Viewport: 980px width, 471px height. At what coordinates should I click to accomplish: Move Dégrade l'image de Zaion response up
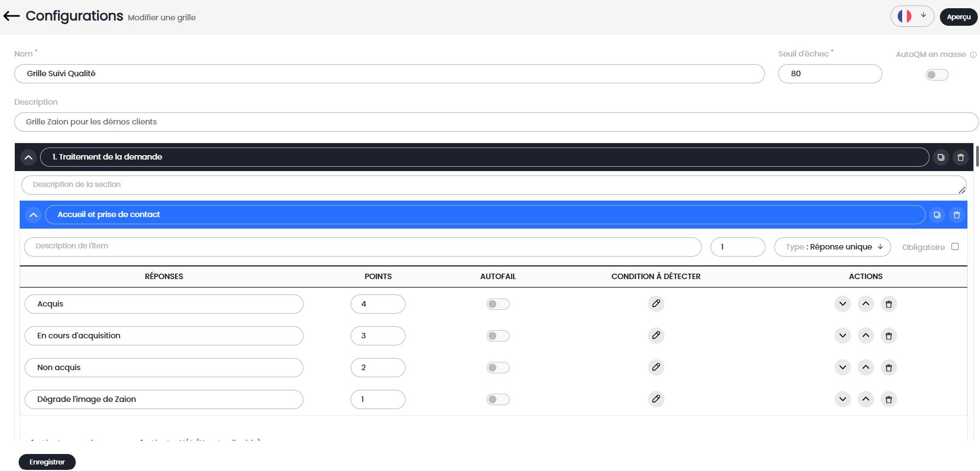click(x=865, y=399)
